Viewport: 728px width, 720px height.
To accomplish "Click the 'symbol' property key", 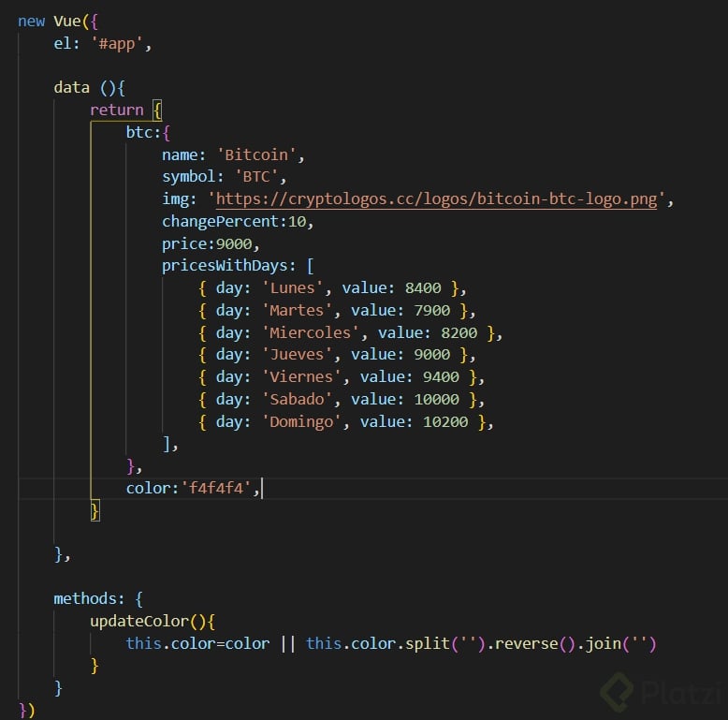I will (188, 177).
